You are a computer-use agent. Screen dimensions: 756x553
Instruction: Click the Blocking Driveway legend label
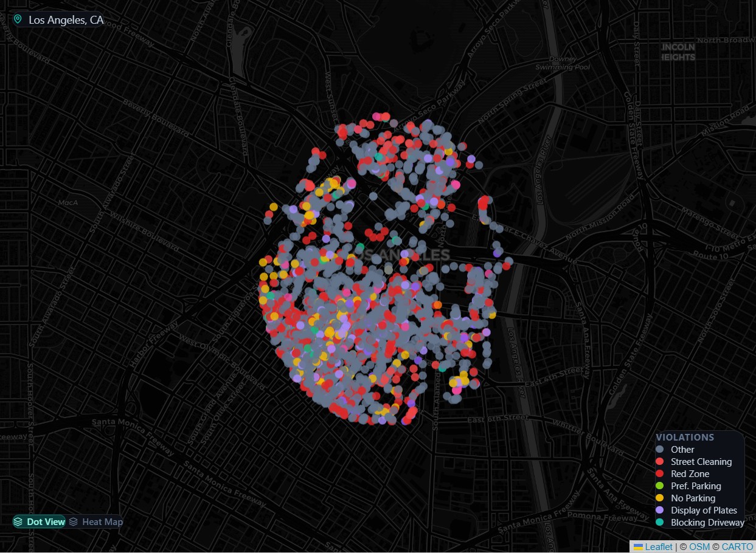(x=707, y=522)
